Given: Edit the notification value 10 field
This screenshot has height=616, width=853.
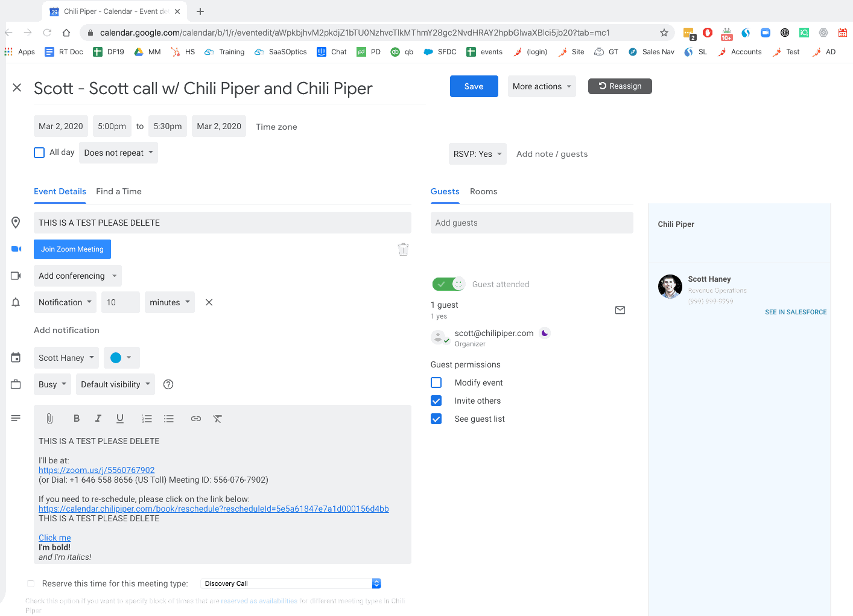Looking at the screenshot, I should pyautogui.click(x=121, y=302).
